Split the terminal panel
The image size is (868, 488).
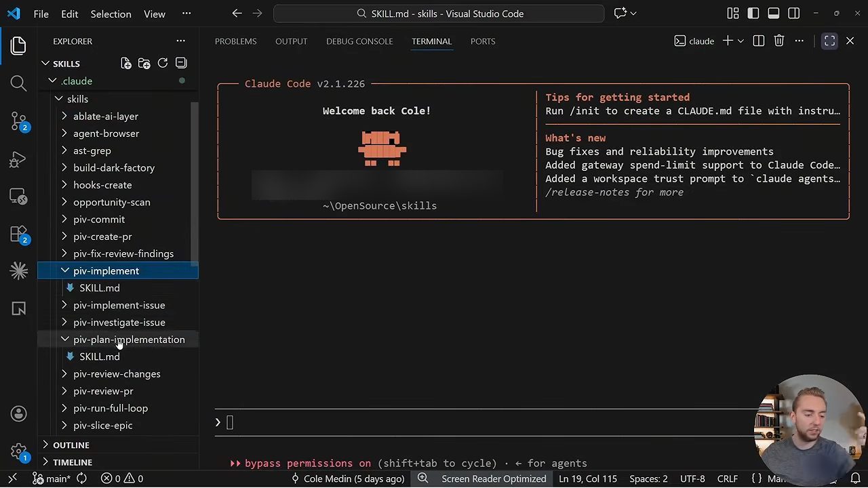tap(759, 41)
